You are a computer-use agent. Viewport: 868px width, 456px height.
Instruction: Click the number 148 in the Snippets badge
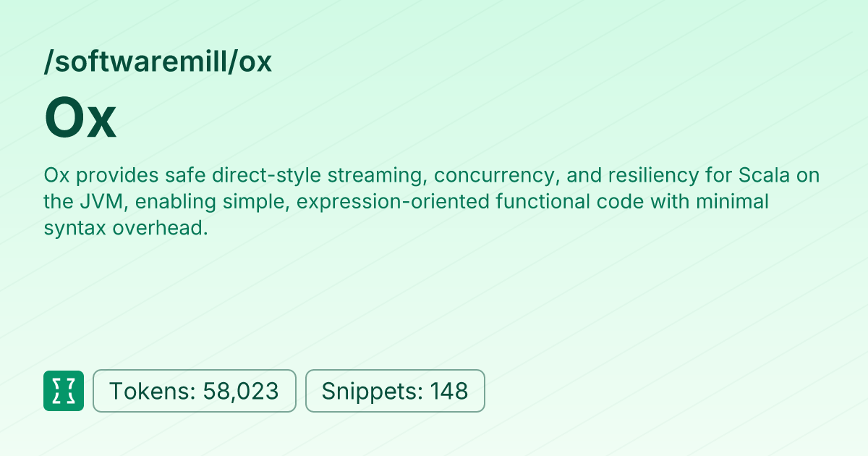pyautogui.click(x=449, y=391)
